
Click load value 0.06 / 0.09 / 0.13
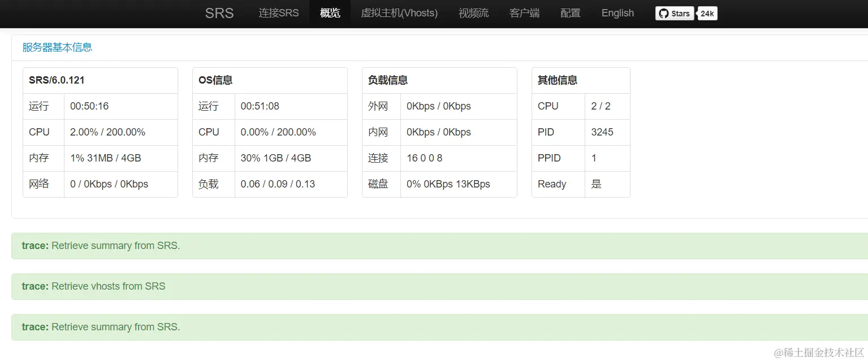[278, 184]
